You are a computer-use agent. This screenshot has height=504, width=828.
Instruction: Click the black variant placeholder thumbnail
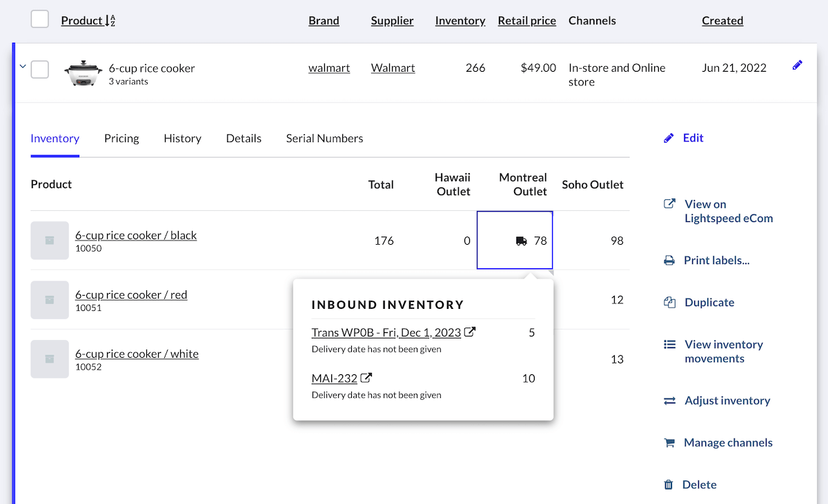50,241
